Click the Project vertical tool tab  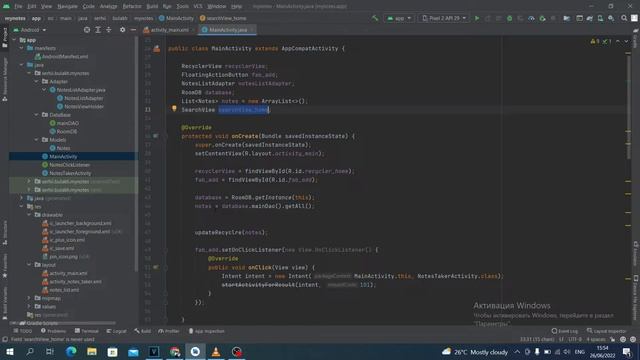[x=4, y=38]
